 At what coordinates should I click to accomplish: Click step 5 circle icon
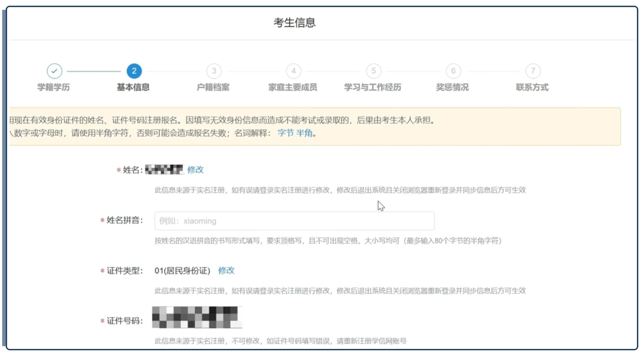click(373, 71)
